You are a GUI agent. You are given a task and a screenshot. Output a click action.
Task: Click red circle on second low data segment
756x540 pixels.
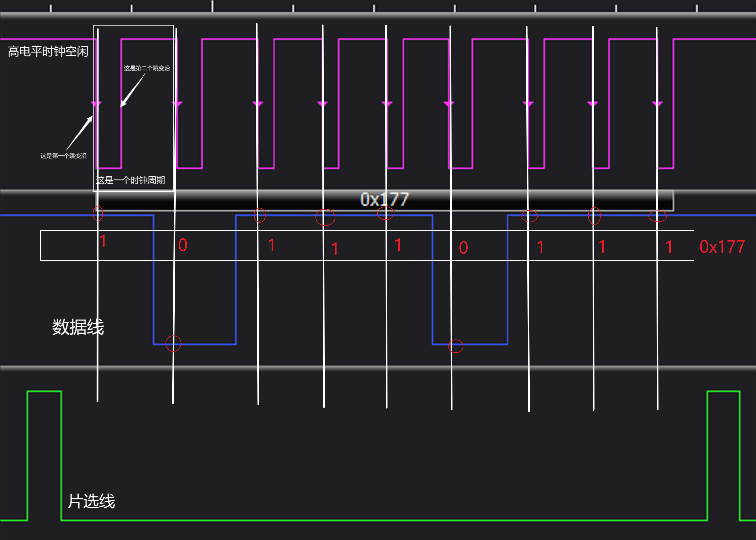(x=456, y=346)
